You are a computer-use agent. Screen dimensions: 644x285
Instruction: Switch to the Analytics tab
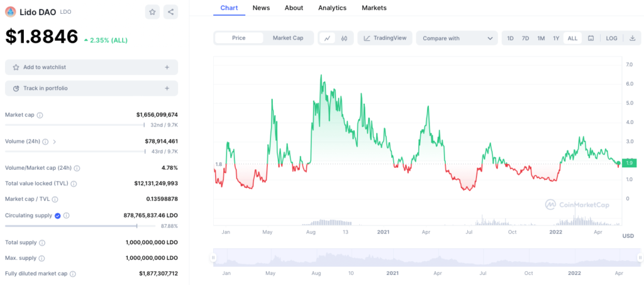point(332,8)
